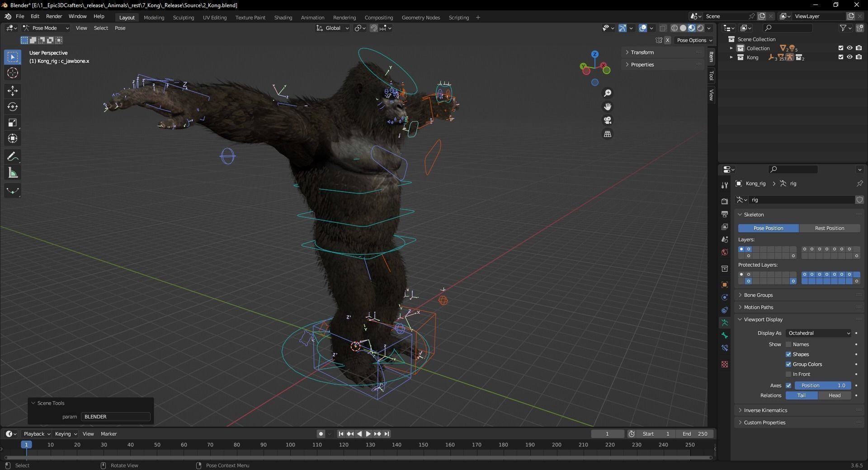Enable the In Front checkbox
This screenshot has width=868, height=470.
point(788,374)
